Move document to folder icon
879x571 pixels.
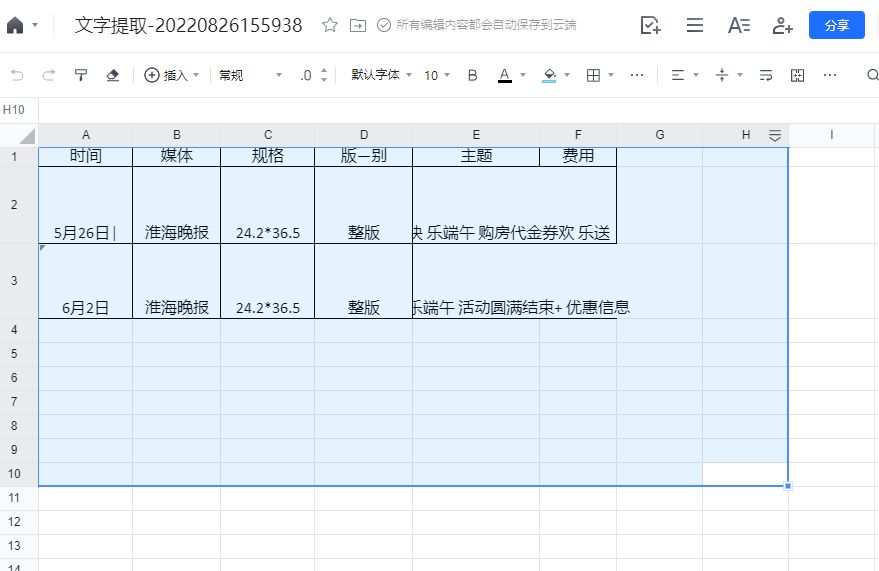click(x=358, y=25)
